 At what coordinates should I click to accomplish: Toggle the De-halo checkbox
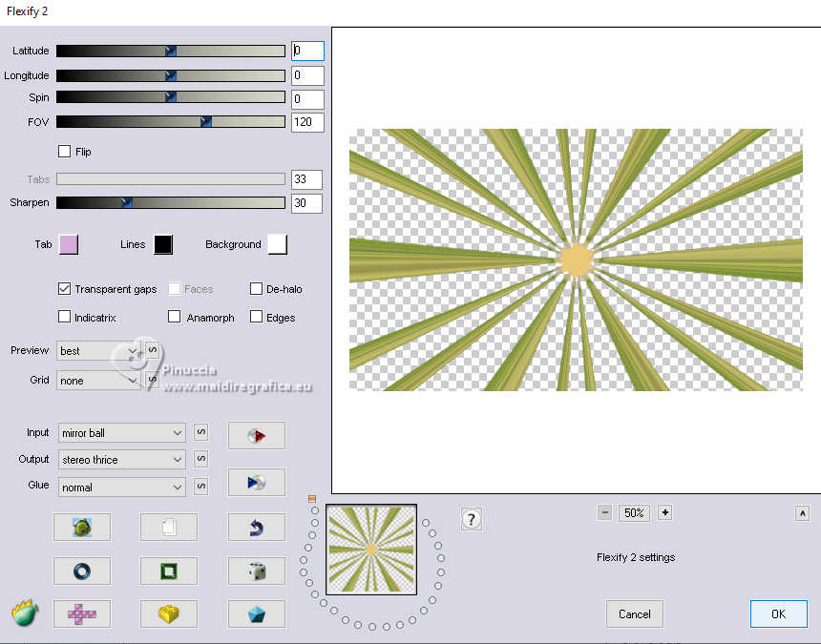tap(256, 289)
